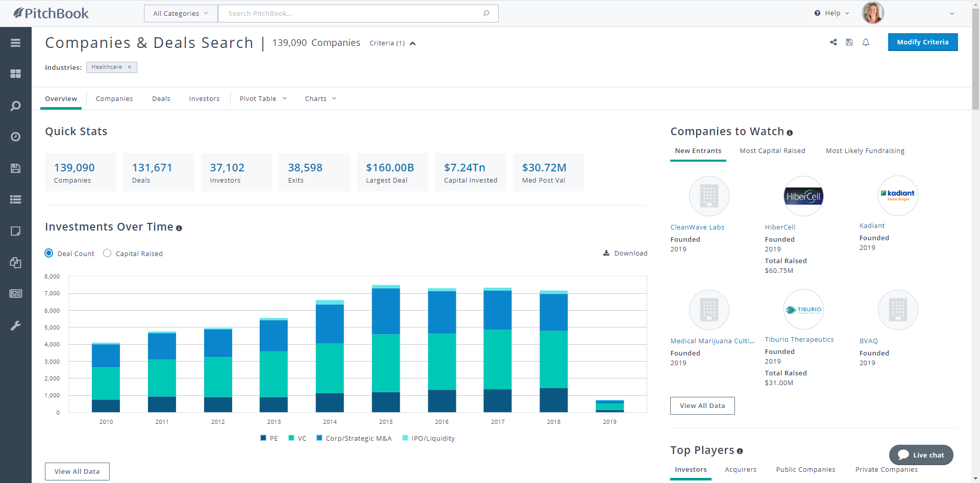Collapse the Criteria (1) expander
Viewport: 980px width, 483px height.
(412, 43)
